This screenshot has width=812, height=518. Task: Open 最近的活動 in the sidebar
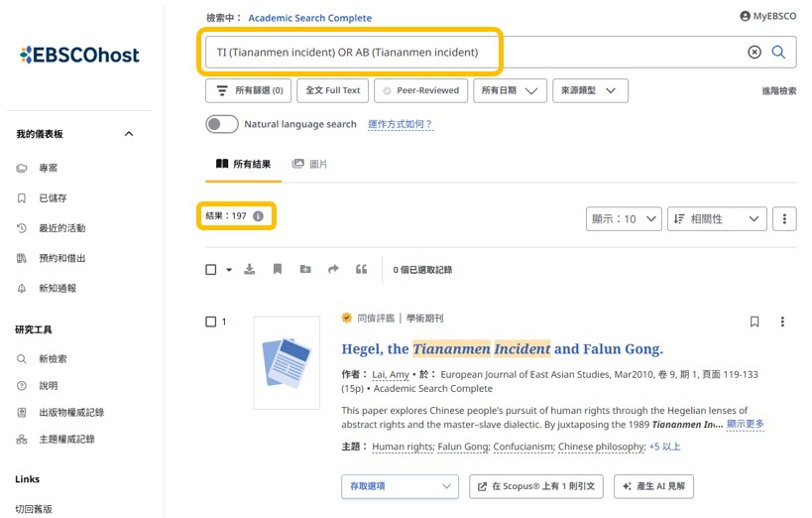[61, 228]
